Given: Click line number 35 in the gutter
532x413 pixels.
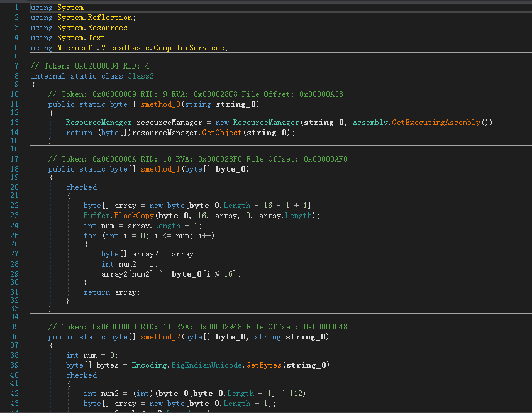Looking at the screenshot, I should point(14,327).
